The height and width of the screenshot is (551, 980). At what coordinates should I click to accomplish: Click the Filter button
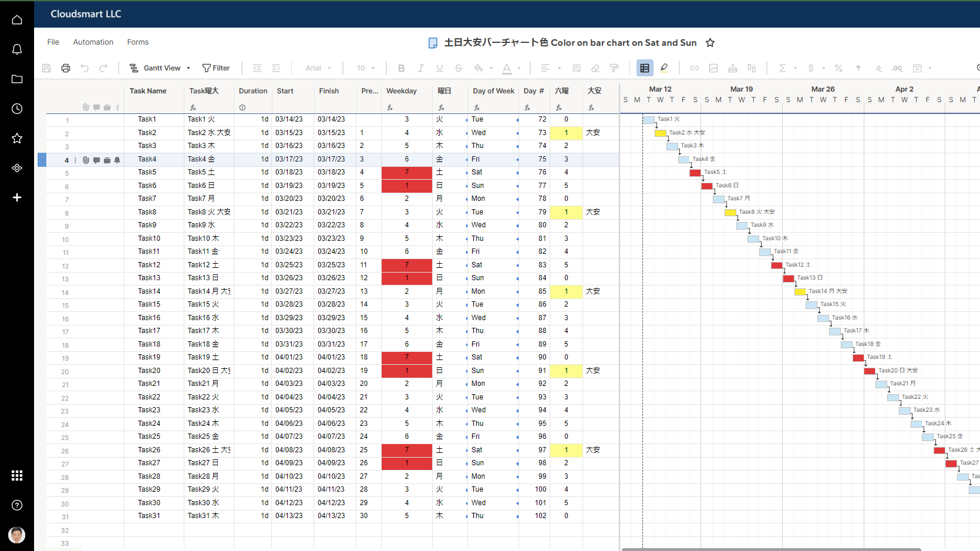tap(216, 68)
